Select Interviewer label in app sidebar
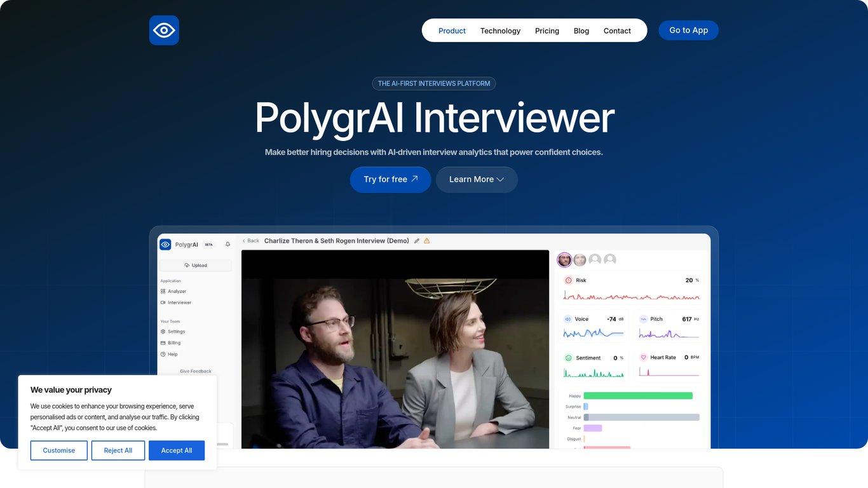 click(180, 302)
